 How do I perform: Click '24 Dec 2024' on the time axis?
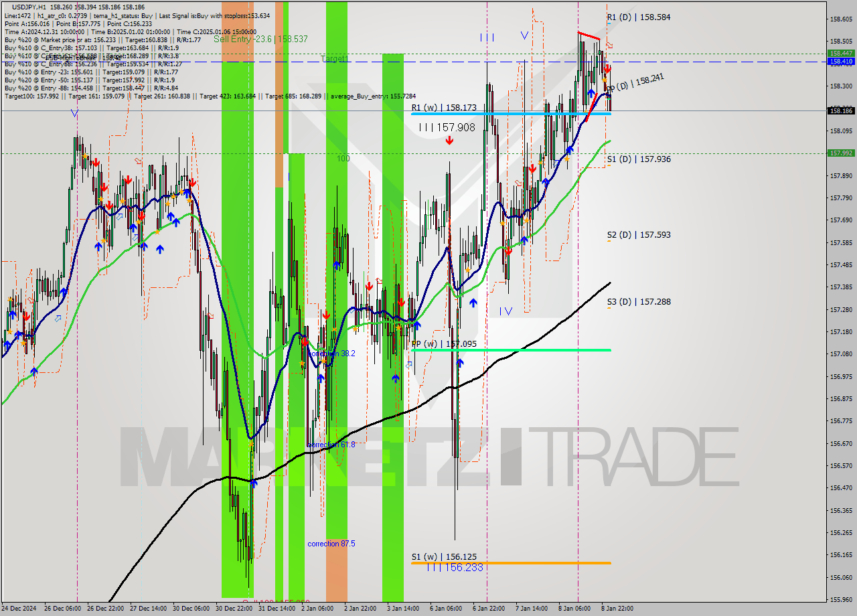[x=20, y=609]
